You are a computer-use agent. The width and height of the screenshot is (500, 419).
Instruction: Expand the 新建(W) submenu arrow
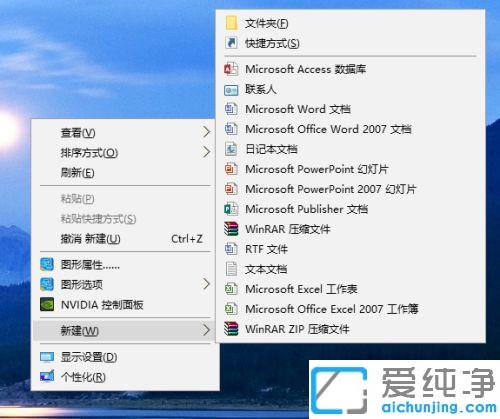click(x=207, y=330)
